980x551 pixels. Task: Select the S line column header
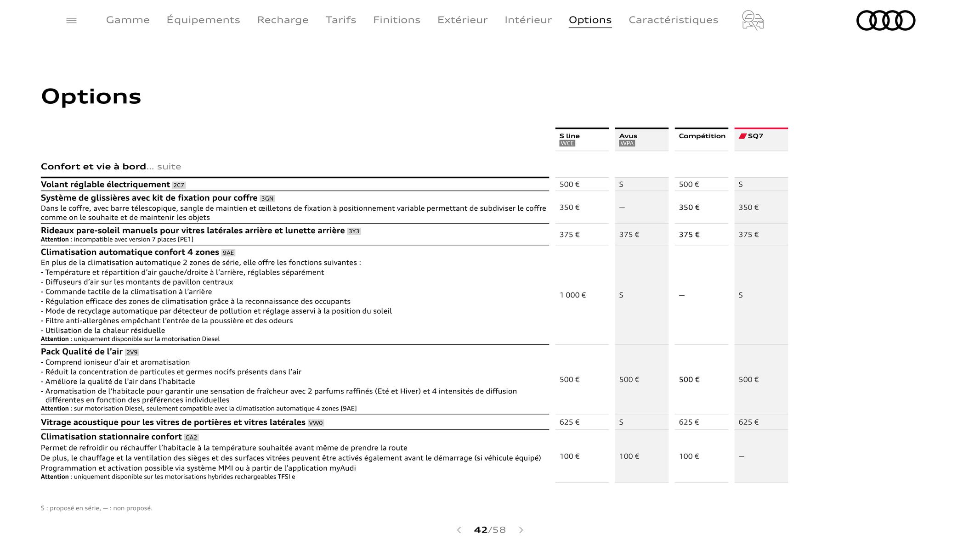[582, 139]
